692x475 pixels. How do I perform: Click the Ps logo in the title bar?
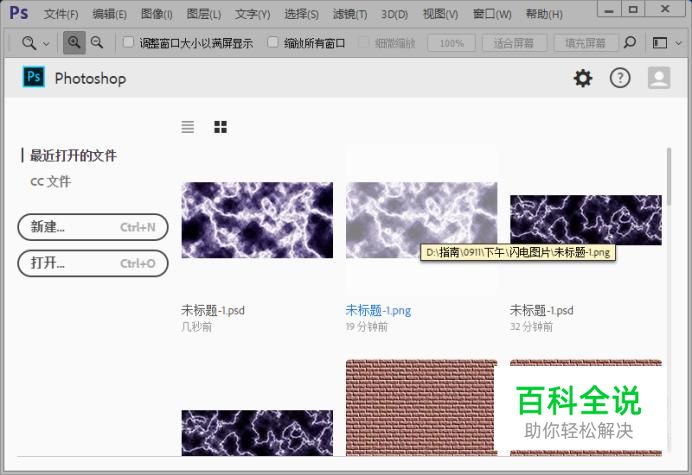point(19,13)
